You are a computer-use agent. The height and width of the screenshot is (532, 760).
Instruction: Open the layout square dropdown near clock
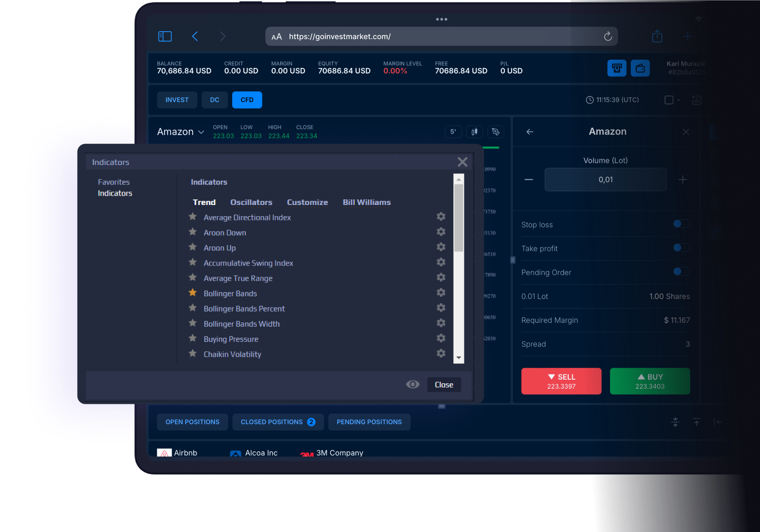[672, 100]
